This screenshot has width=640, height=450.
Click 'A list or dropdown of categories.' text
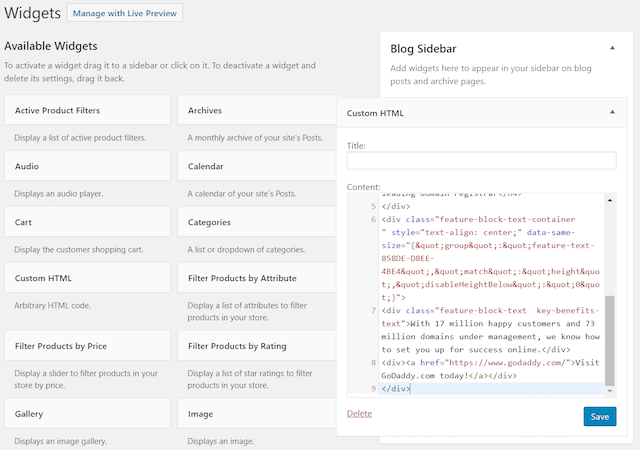(x=246, y=249)
